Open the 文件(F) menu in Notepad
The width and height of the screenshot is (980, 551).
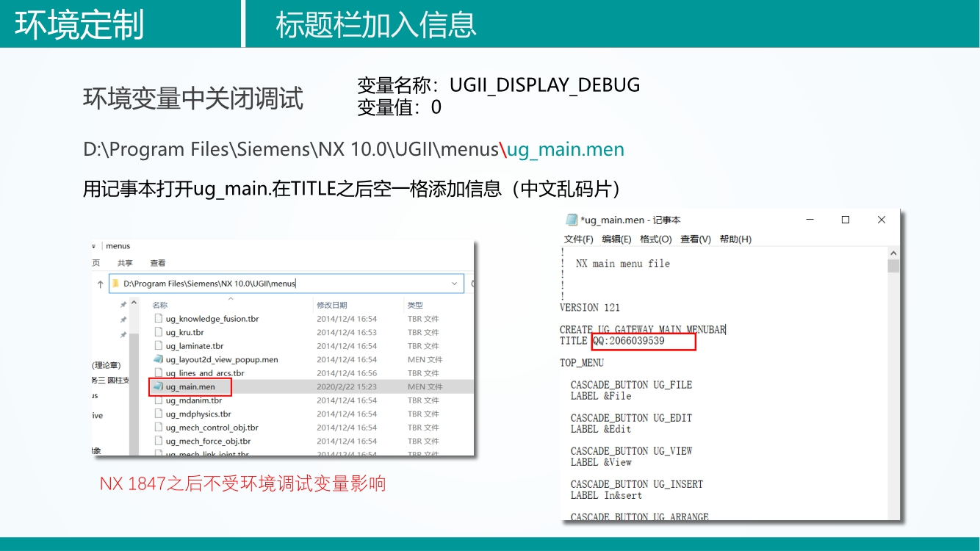pos(579,240)
